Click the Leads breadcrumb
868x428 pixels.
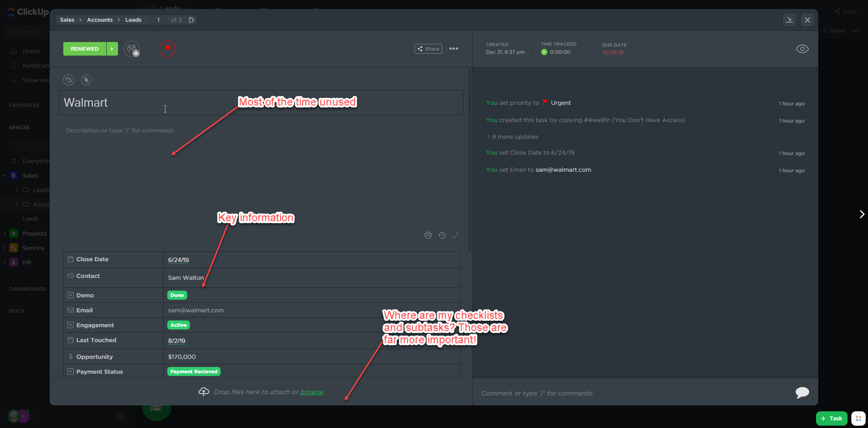(133, 20)
